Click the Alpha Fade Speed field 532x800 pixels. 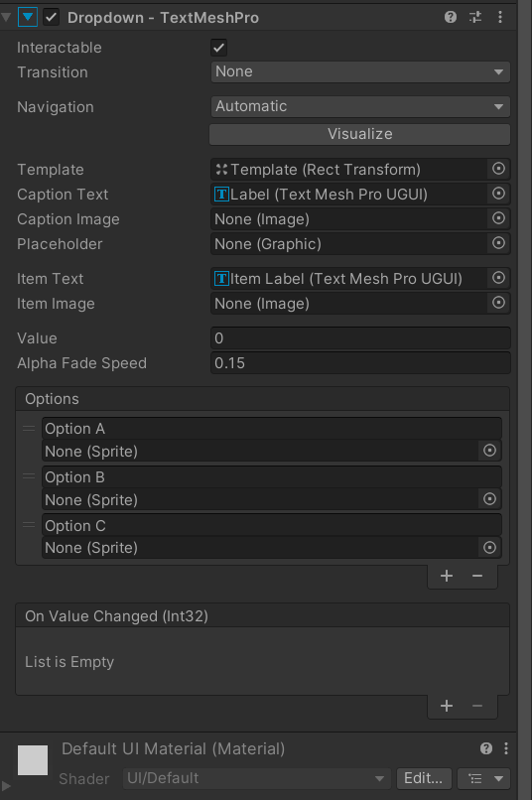(360, 363)
